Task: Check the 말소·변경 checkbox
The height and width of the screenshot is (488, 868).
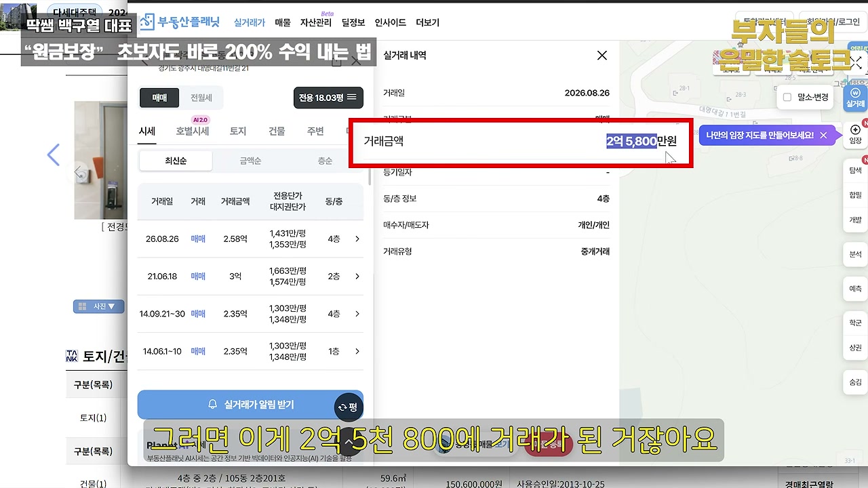Action: pyautogui.click(x=787, y=98)
